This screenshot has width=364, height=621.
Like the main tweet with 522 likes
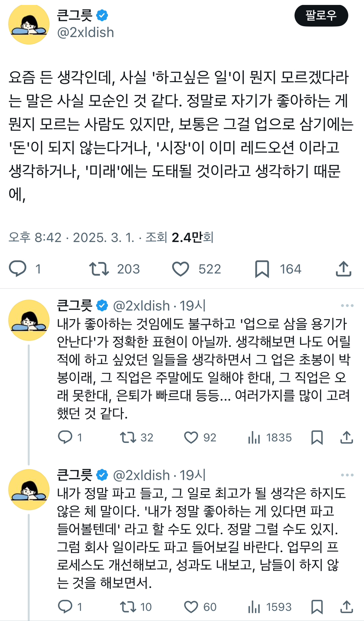coord(181,269)
